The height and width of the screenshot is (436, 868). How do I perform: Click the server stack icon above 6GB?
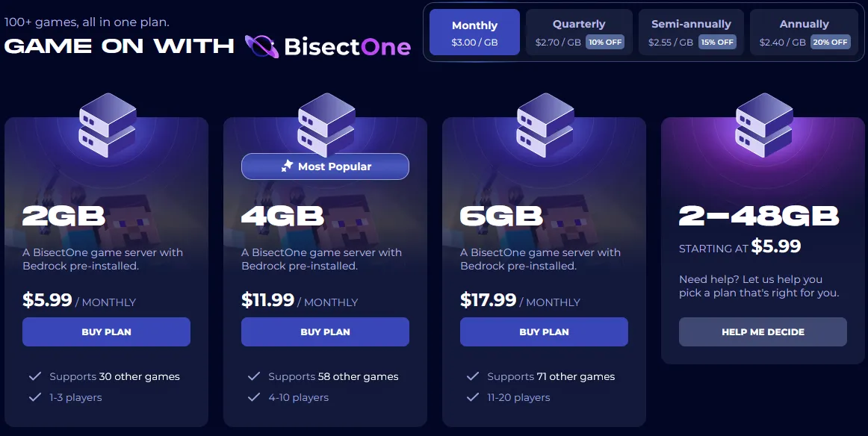[545, 124]
